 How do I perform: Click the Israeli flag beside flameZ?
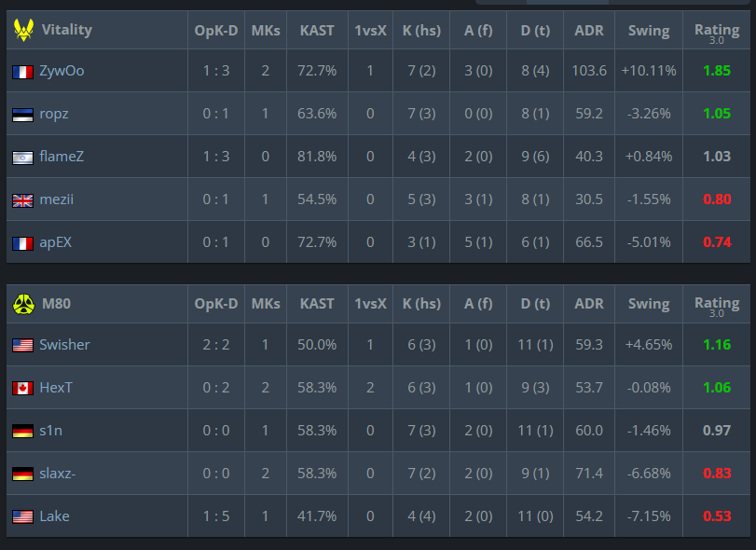tap(22, 158)
